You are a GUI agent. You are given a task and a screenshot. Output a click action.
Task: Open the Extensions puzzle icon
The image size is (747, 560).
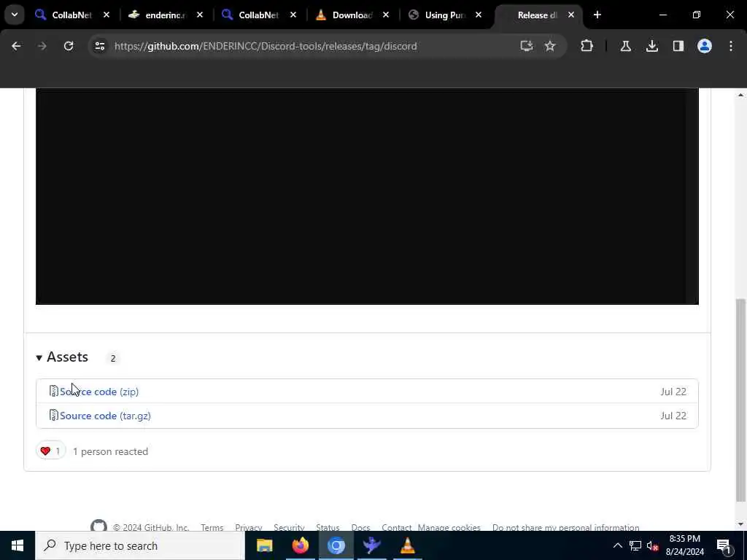[x=587, y=46]
